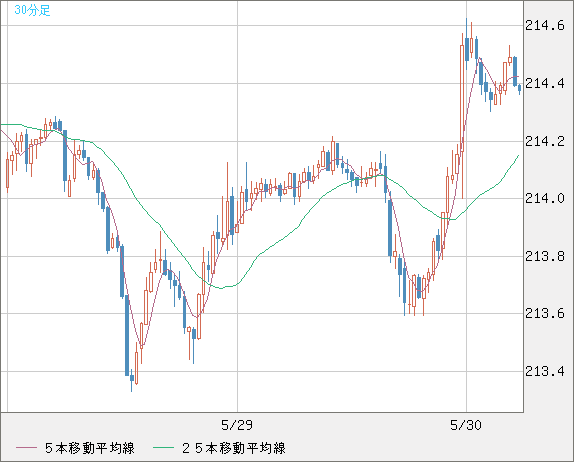The width and height of the screenshot is (574, 462).
Task: Select the 214.0 price axis label
Action: (x=545, y=198)
